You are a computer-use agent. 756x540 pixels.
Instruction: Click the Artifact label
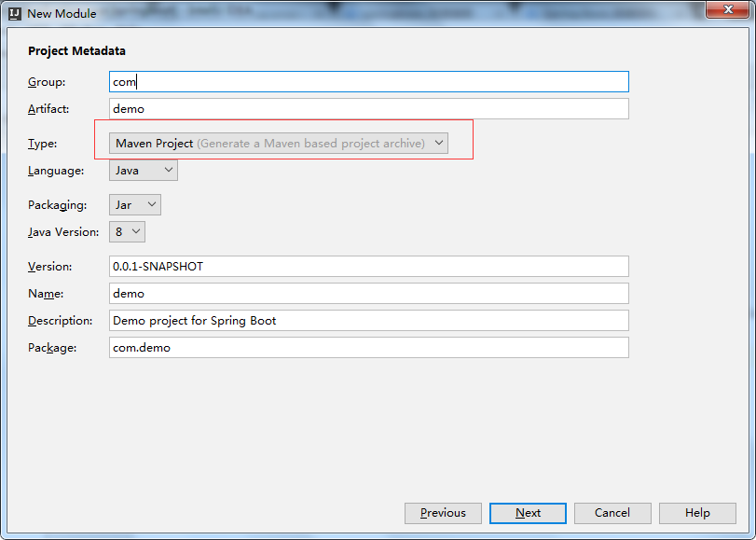coord(48,109)
